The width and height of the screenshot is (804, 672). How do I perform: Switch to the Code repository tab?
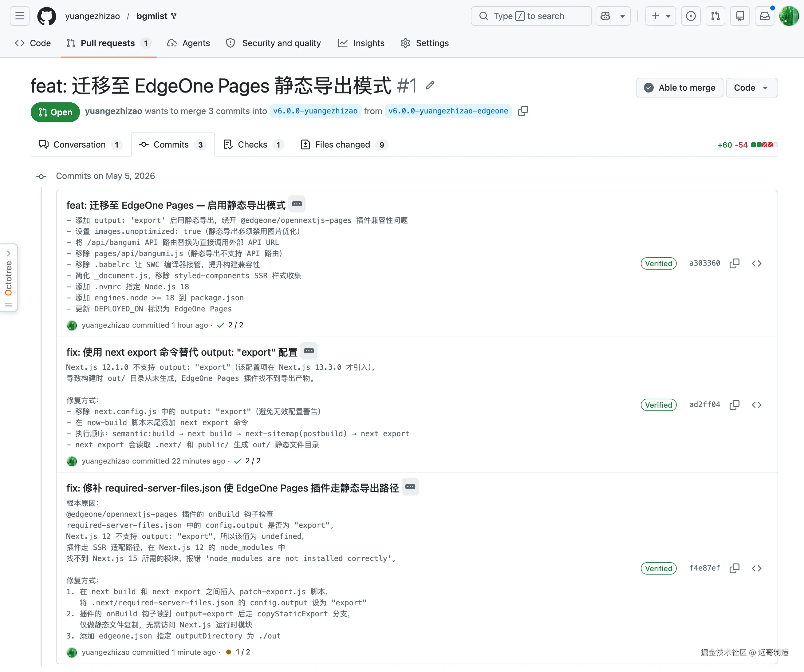pyautogui.click(x=33, y=43)
